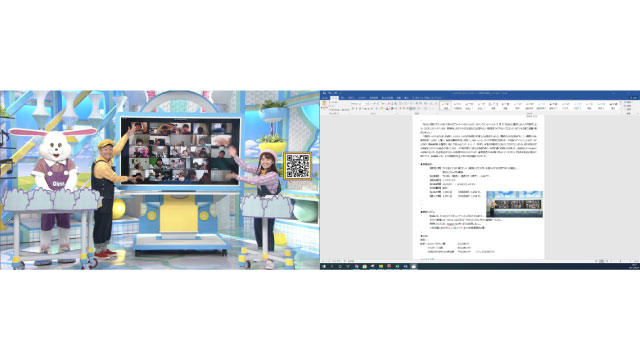Screen dimensions: 640x360
Task: Open the Word icon on taskbar
Action: tap(405, 266)
